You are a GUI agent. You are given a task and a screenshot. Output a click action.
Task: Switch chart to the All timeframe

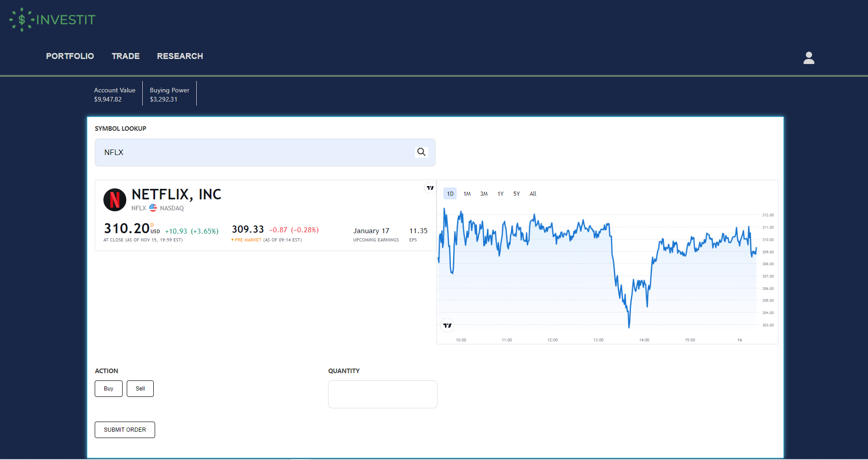point(533,193)
